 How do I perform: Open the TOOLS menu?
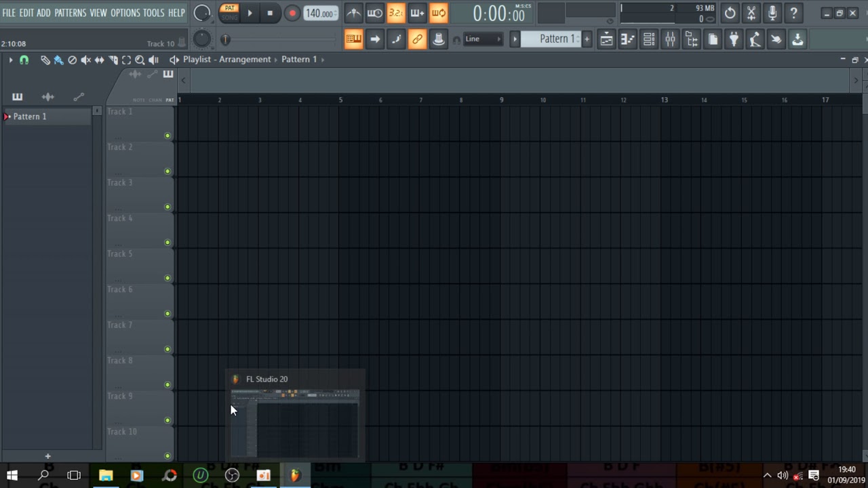pos(154,13)
